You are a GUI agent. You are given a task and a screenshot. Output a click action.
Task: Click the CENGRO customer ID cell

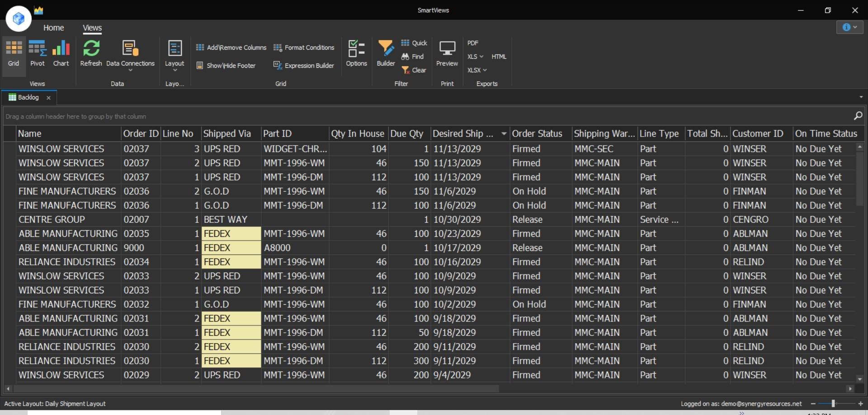[x=761, y=219]
